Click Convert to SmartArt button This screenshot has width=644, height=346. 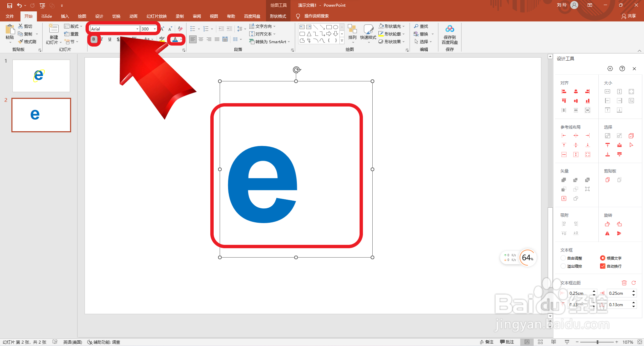(x=269, y=42)
